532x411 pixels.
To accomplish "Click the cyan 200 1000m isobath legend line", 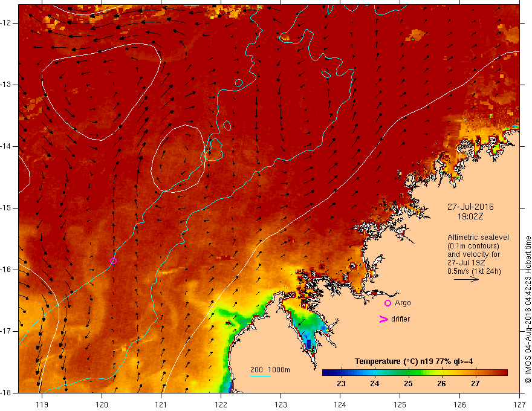I will pyautogui.click(x=260, y=376).
